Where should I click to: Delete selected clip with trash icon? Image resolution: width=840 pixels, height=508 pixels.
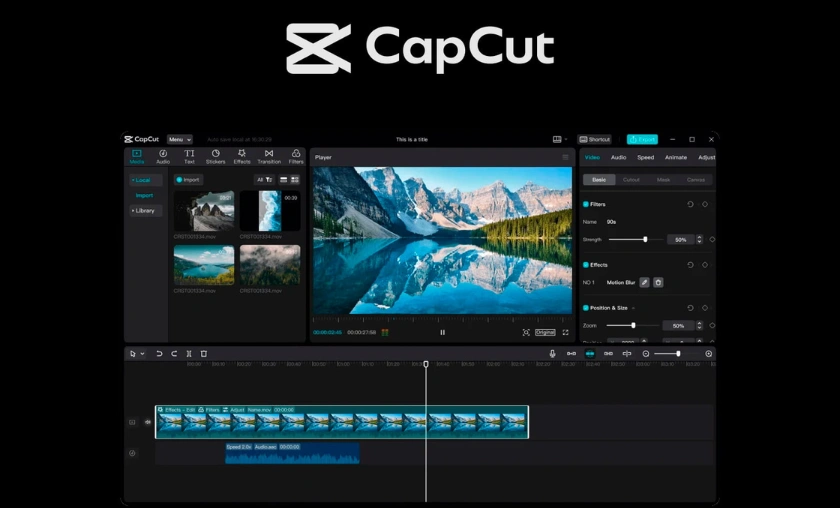tap(204, 354)
